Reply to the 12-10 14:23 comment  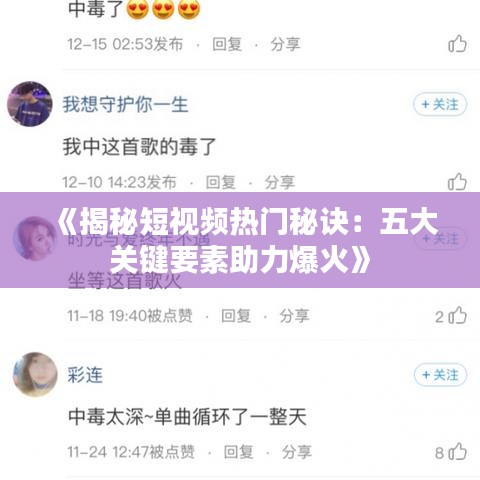point(221,182)
